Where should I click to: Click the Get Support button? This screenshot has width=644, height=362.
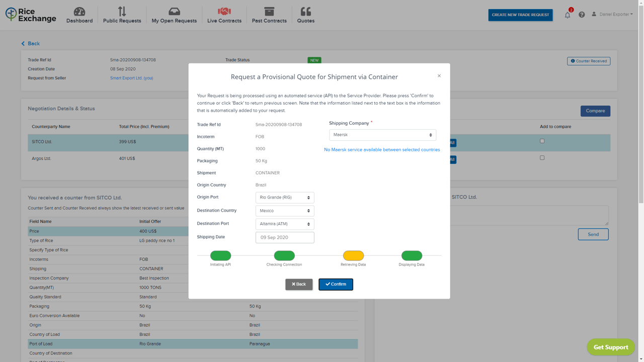[x=611, y=347]
